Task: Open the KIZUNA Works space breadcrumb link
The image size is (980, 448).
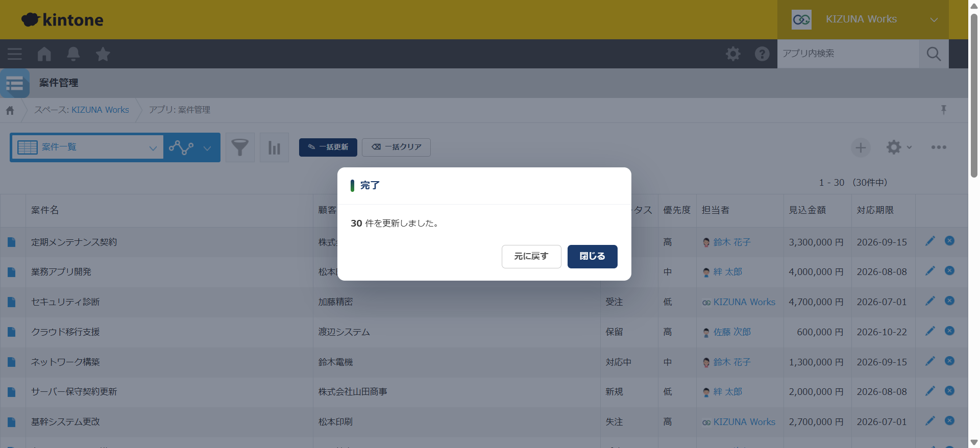Action: click(x=100, y=110)
